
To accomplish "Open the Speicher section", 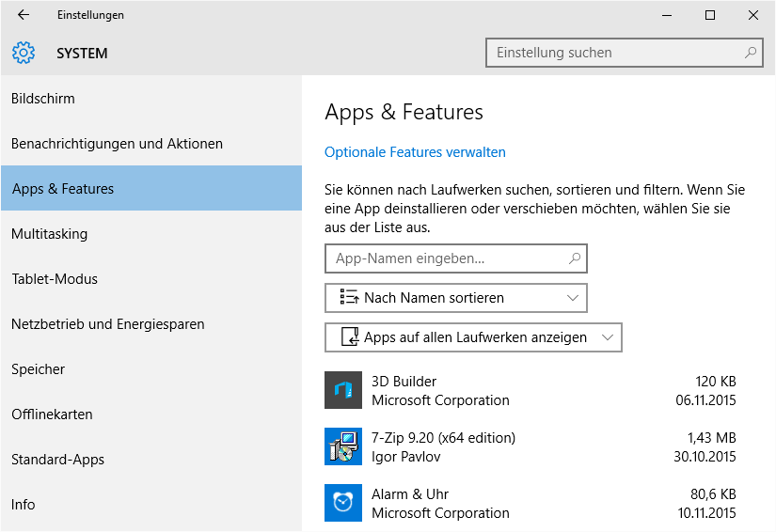I will point(38,369).
